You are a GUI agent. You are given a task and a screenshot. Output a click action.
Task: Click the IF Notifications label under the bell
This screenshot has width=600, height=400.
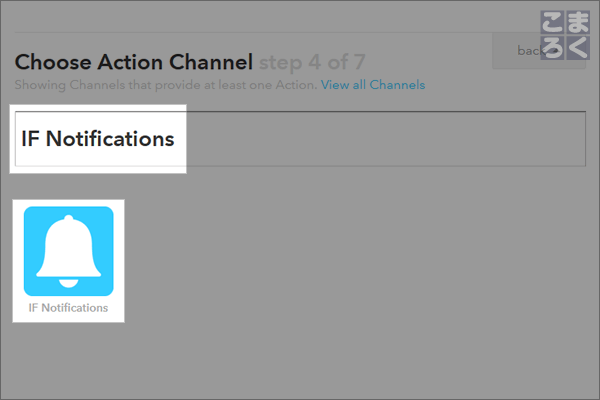[x=68, y=308]
